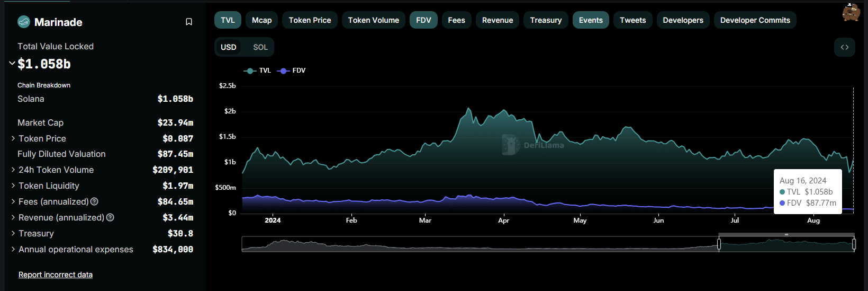This screenshot has height=291, width=868.
Task: Toggle the Treasury chart metric
Action: tap(546, 20)
